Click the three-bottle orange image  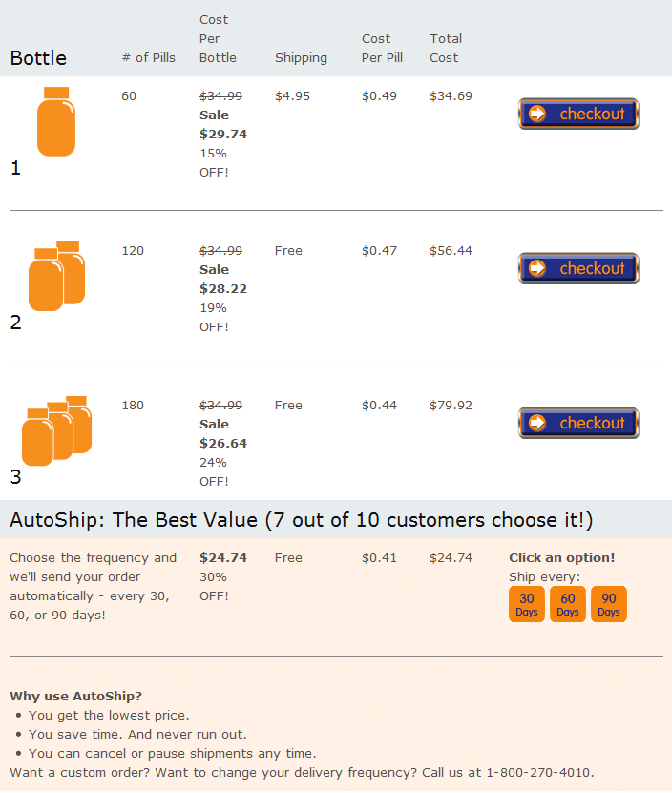(56, 431)
